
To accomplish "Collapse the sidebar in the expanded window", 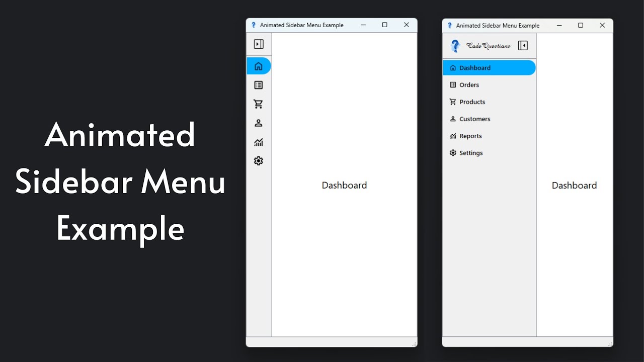I will coord(523,46).
